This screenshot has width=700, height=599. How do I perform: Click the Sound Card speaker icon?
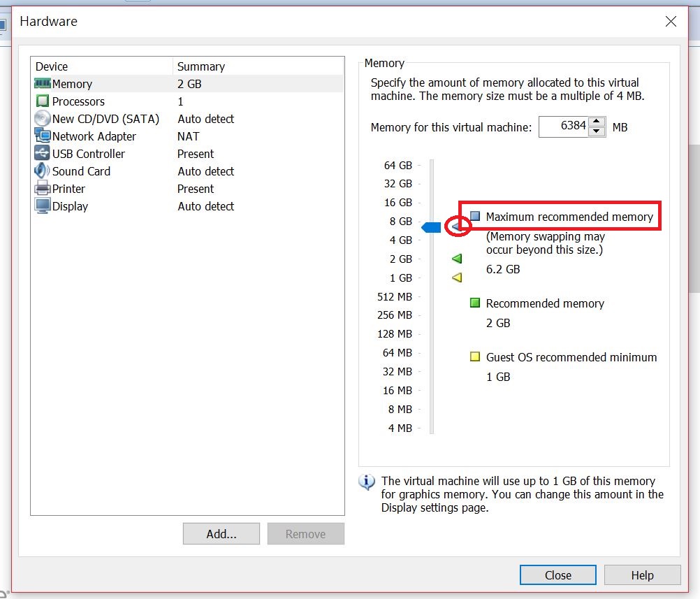[x=43, y=170]
